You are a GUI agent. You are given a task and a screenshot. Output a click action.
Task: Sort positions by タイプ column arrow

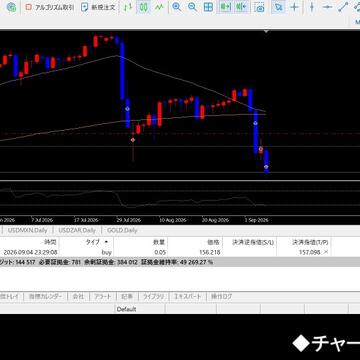[106, 242]
